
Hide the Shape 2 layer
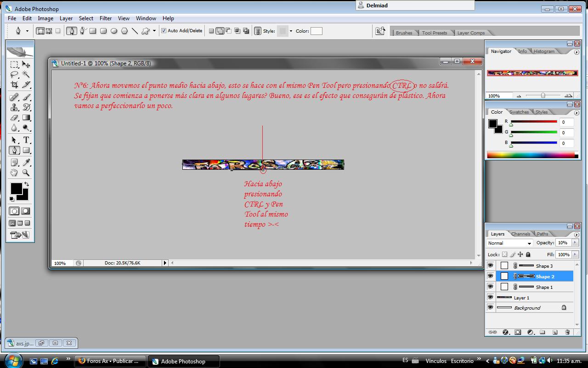pos(491,276)
